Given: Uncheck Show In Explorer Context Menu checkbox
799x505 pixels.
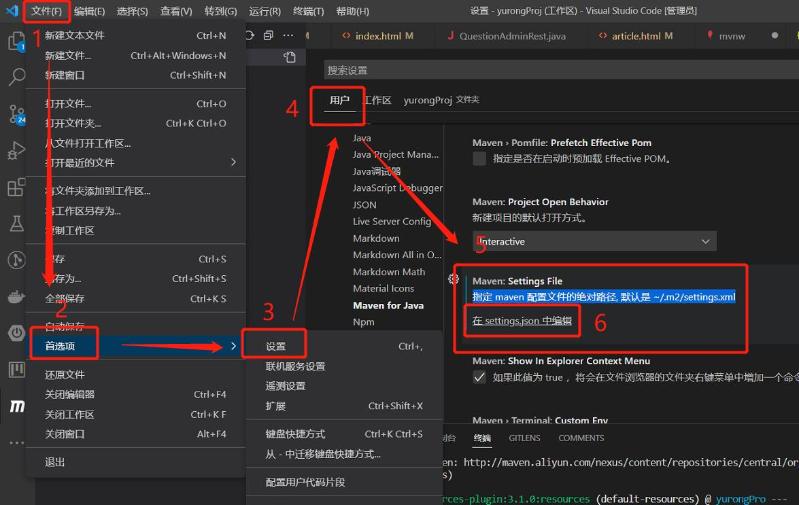Looking at the screenshot, I should pyautogui.click(x=479, y=377).
